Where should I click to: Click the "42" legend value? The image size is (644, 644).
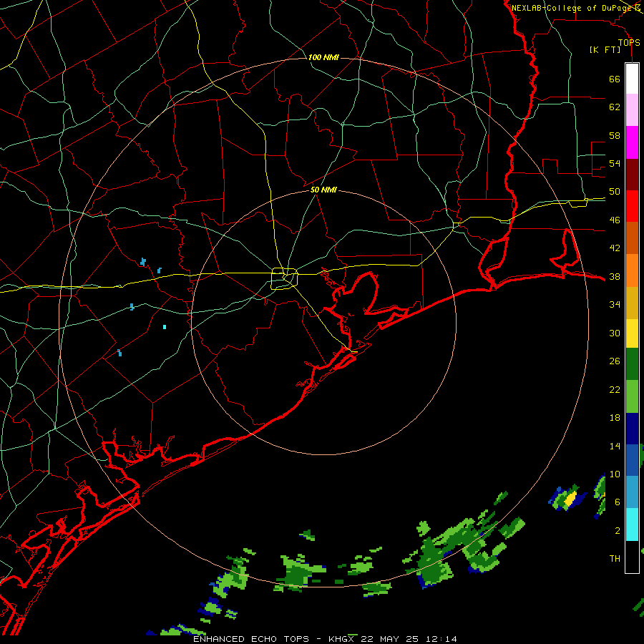[615, 248]
